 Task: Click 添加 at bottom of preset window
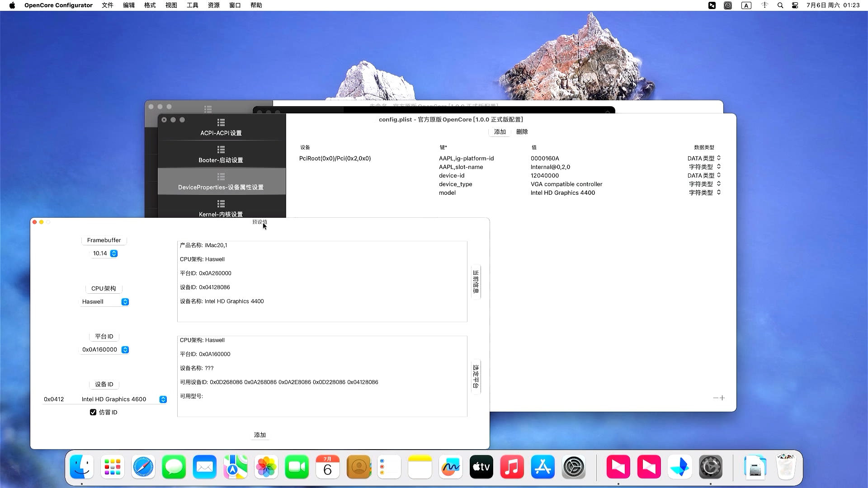point(260,435)
